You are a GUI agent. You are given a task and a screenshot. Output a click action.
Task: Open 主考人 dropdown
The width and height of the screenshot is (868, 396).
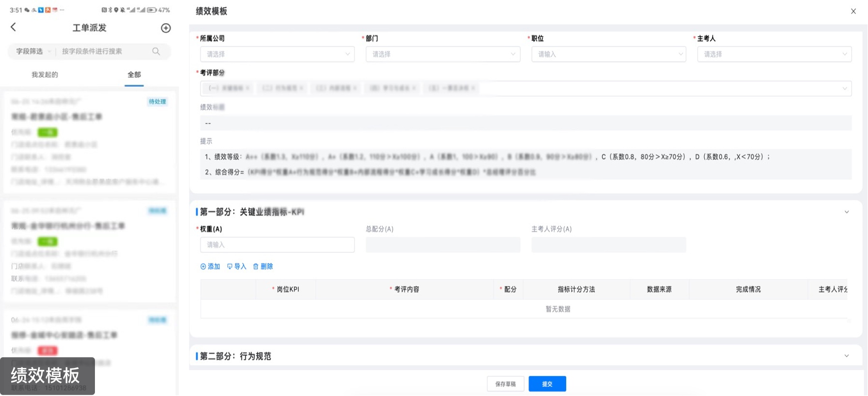[775, 54]
